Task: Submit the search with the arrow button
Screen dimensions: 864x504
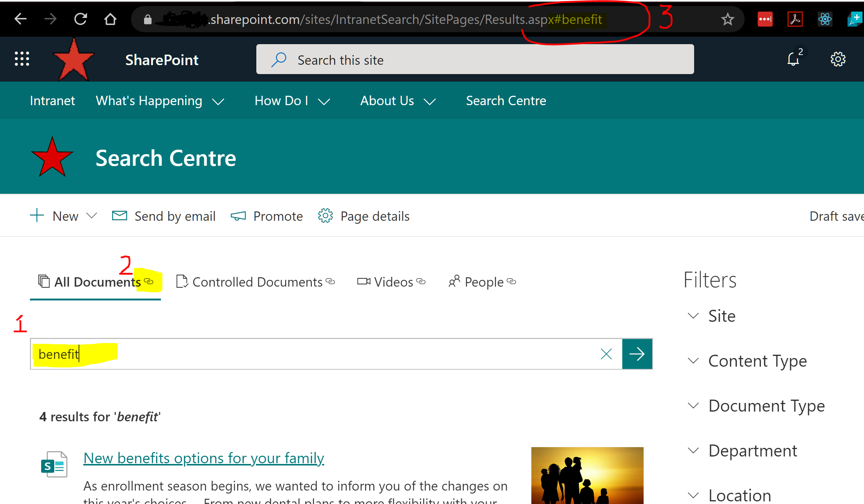Action: pyautogui.click(x=637, y=354)
